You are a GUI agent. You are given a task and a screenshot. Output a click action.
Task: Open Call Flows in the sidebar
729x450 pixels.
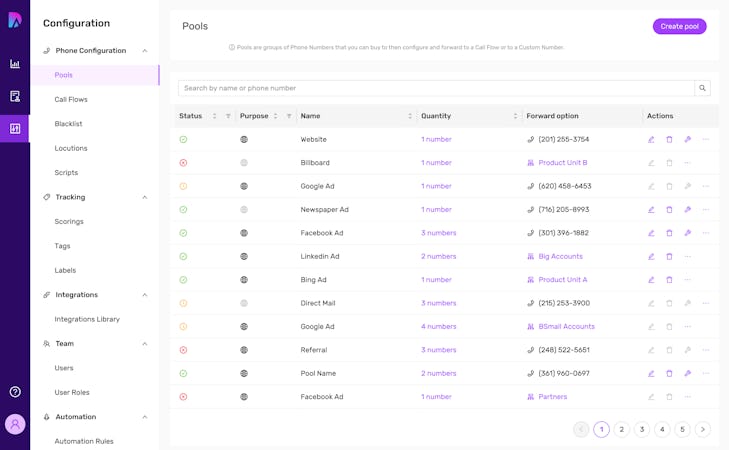pos(71,100)
